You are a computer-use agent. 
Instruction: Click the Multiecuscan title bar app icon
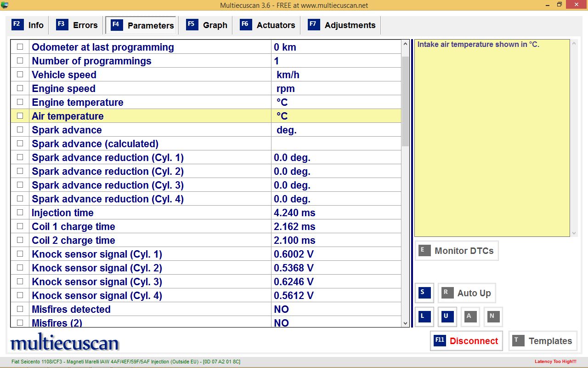5,5
